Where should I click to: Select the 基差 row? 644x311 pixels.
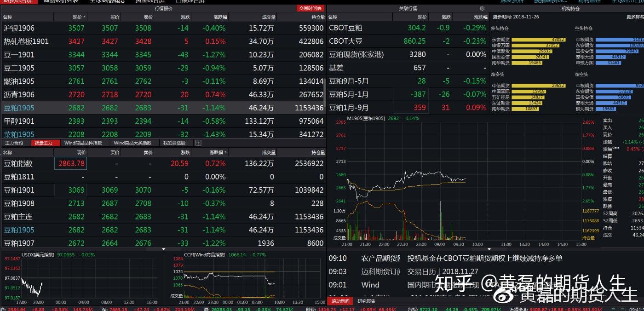[408, 68]
